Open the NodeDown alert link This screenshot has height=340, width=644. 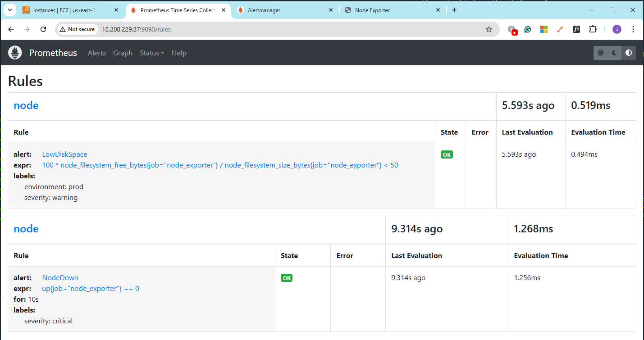pos(60,278)
